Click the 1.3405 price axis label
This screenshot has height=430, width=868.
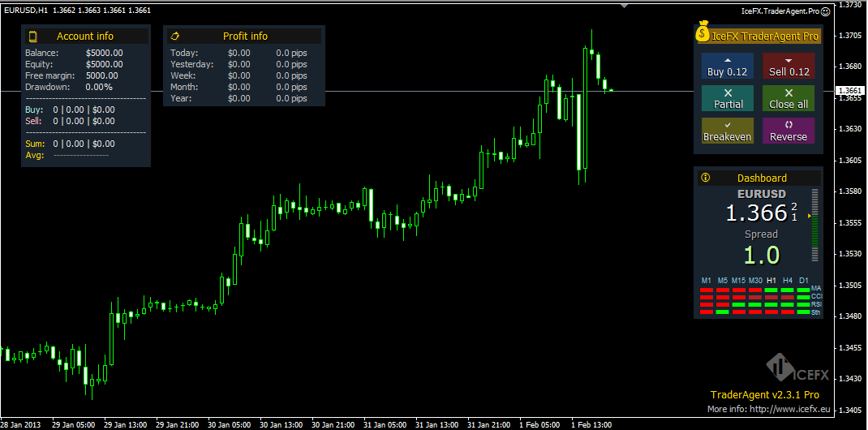(852, 410)
